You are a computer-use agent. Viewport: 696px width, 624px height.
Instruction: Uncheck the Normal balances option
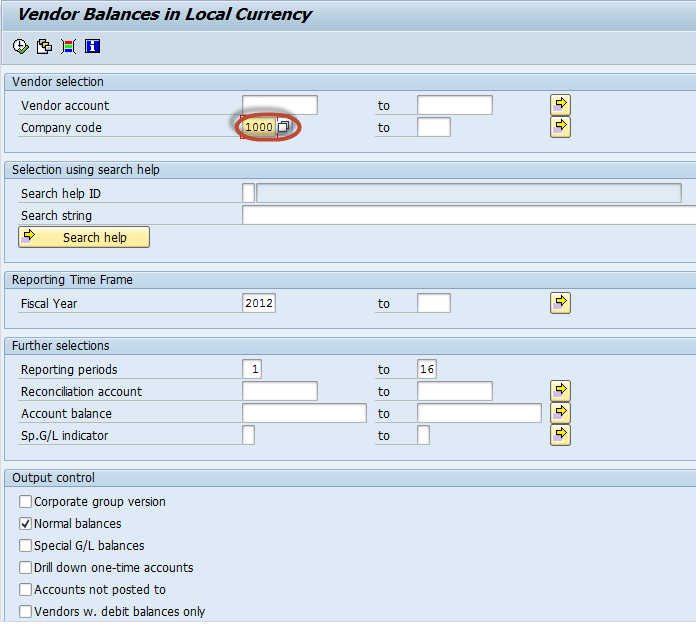pos(25,524)
